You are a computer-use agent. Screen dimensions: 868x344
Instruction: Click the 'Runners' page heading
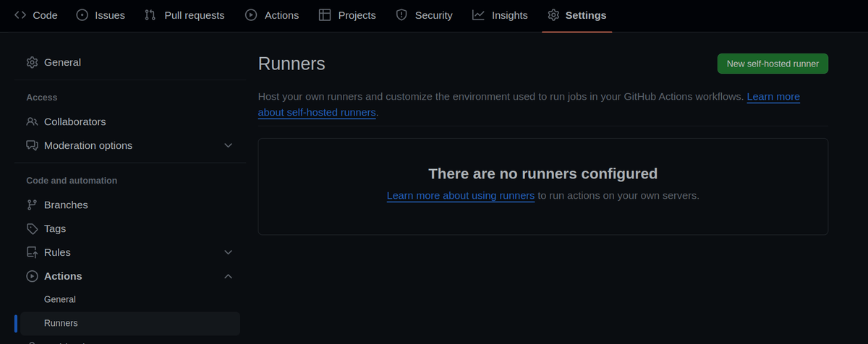(x=292, y=64)
